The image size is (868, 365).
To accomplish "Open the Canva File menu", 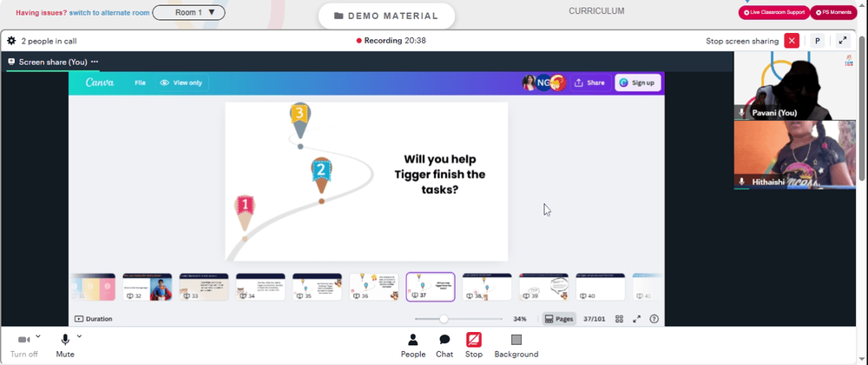I will [140, 83].
